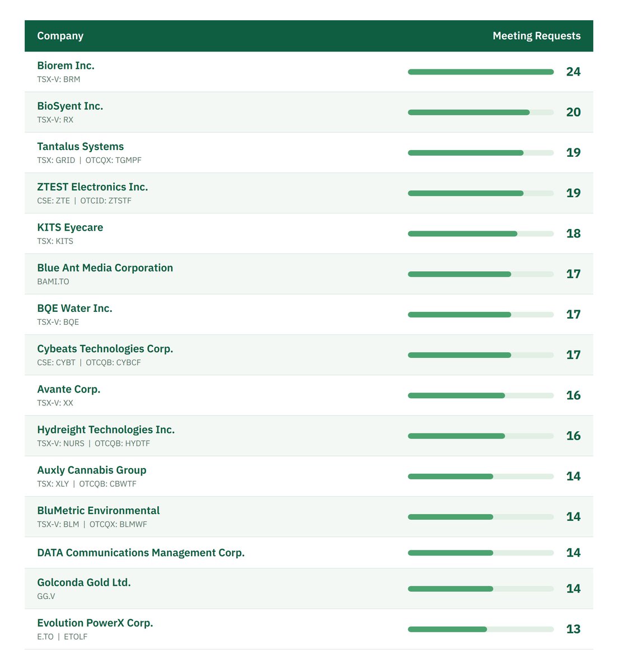The width and height of the screenshot is (618, 672).
Task: Click BQE Water count 17
Action: coord(573,314)
